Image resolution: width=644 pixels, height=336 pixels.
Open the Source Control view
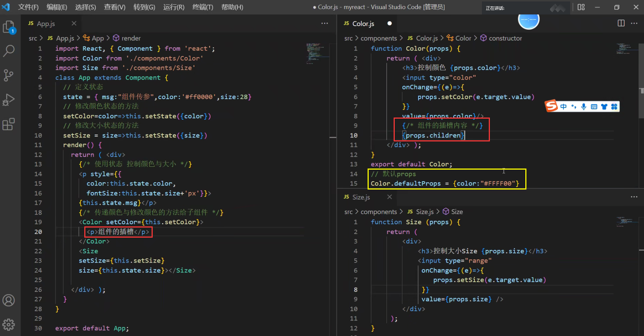8,75
